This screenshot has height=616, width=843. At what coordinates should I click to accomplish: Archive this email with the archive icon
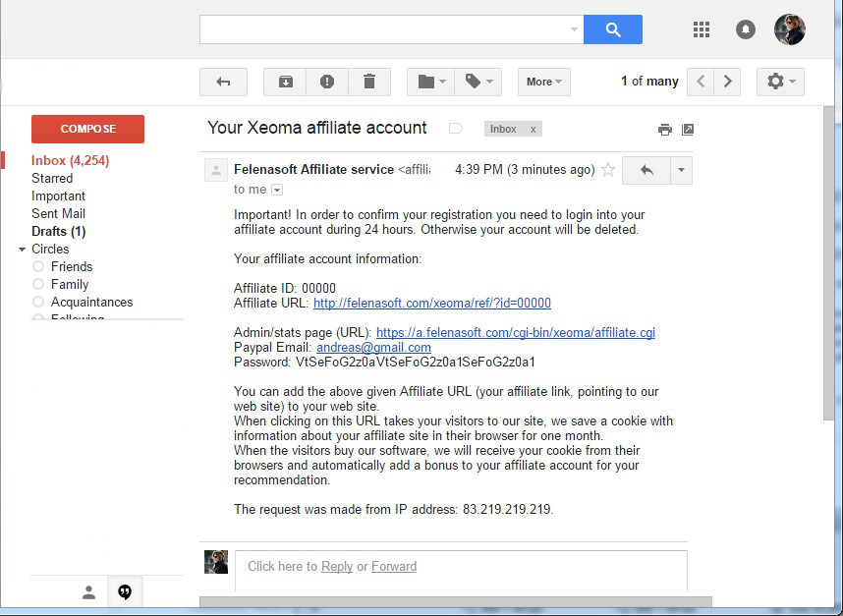click(285, 82)
